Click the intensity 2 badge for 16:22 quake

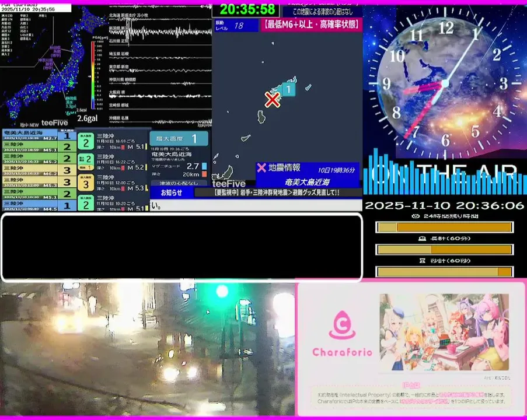(86, 162)
